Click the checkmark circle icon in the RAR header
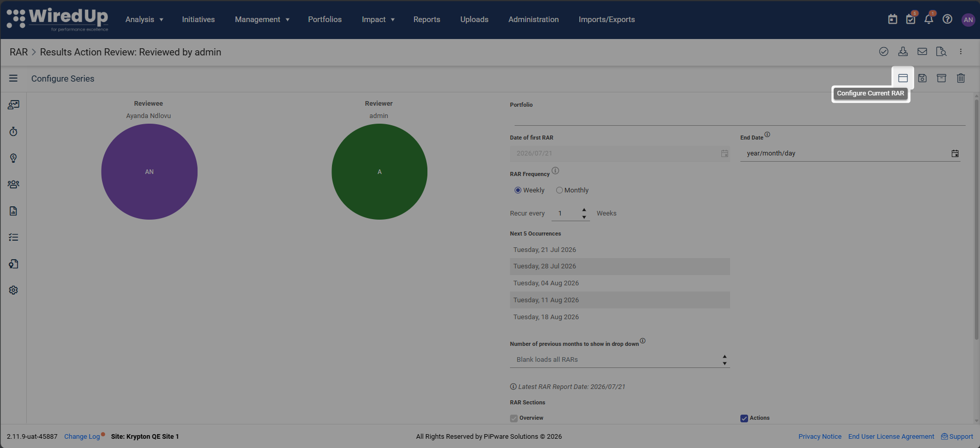 point(884,51)
